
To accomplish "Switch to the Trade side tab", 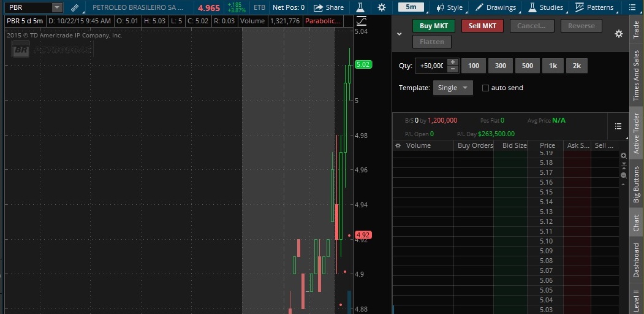I will coord(636,29).
